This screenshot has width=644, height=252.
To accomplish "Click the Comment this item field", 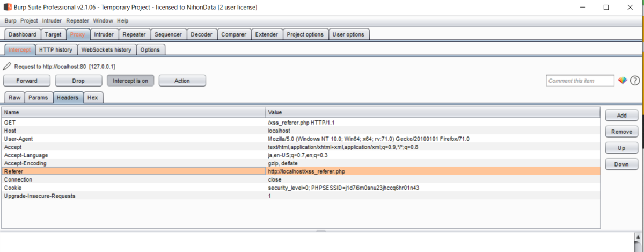I will (580, 81).
